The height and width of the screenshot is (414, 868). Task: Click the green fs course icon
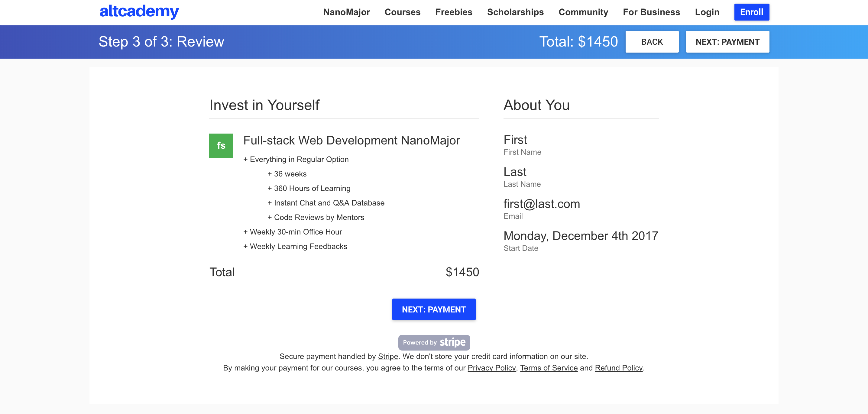tap(221, 146)
